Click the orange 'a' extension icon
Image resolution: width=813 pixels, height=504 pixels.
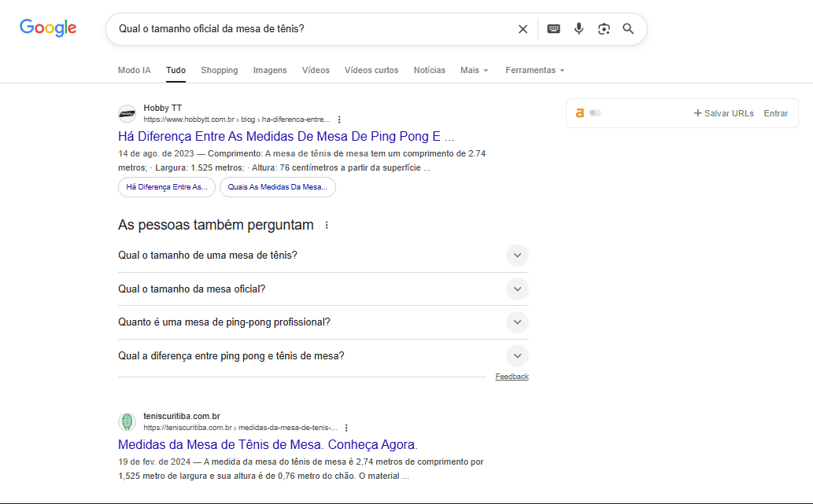580,112
